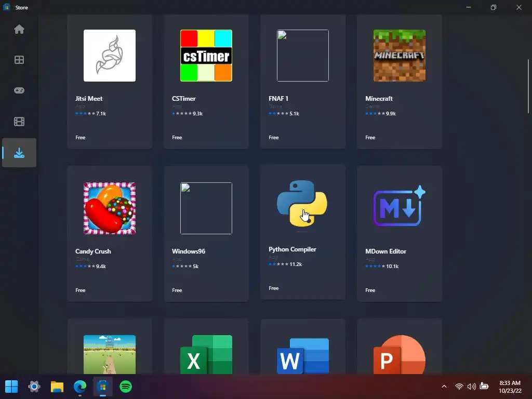Select the Downloads sidebar icon
Screen dimensions: 532x399
(x=19, y=153)
